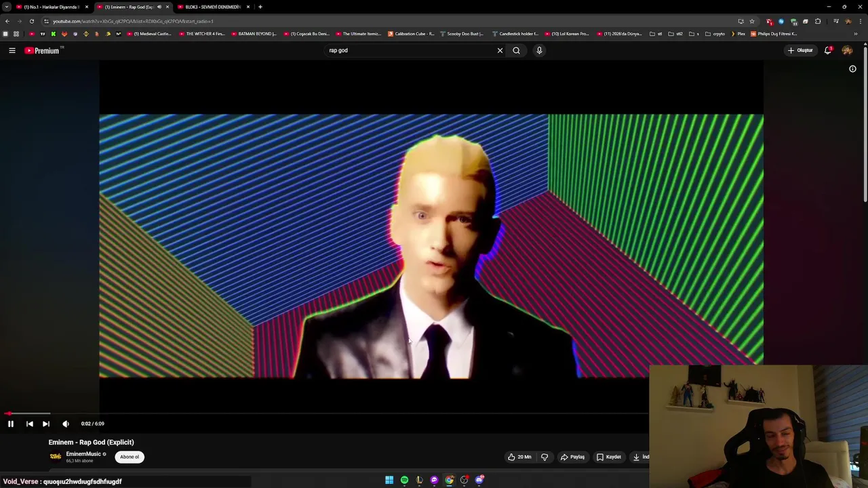Open the Chrome extensions puzzle icon
The width and height of the screenshot is (868, 488).
[818, 21]
